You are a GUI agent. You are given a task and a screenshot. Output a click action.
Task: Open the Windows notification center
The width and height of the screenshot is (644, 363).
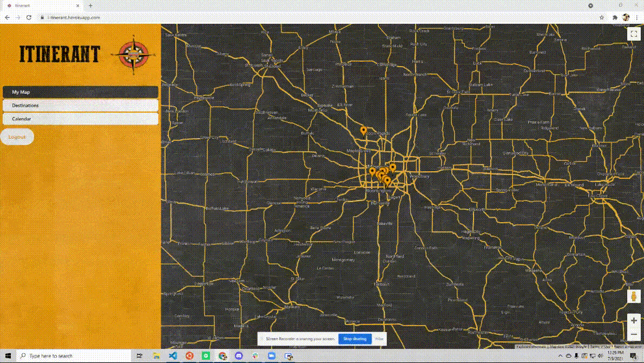pyautogui.click(x=634, y=355)
